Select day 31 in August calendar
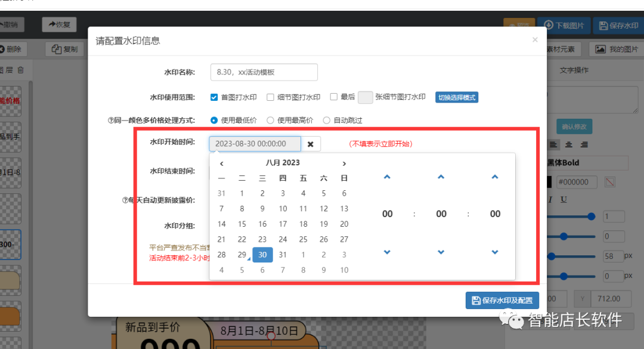The width and height of the screenshot is (644, 349). [283, 255]
